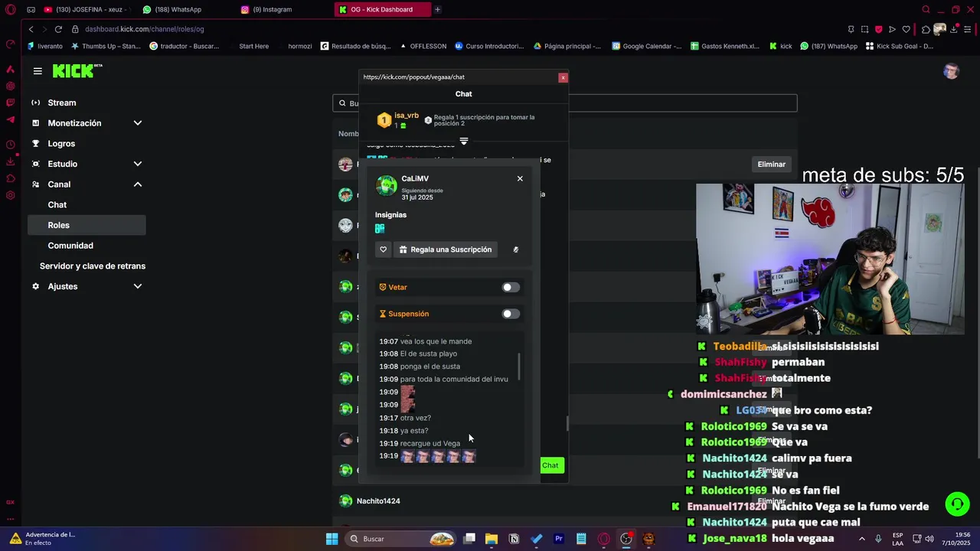Click the Kick logo
This screenshot has height=551, width=980.
pyautogui.click(x=77, y=70)
